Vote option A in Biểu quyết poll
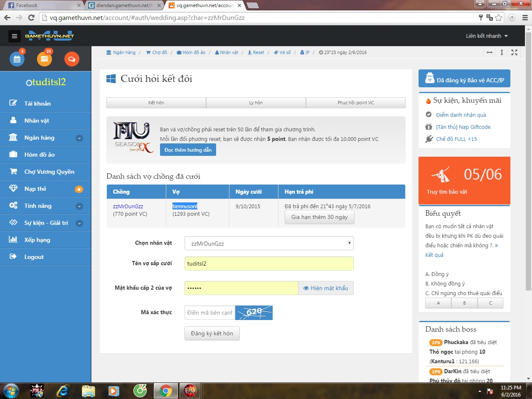532x399 pixels. [438, 303]
